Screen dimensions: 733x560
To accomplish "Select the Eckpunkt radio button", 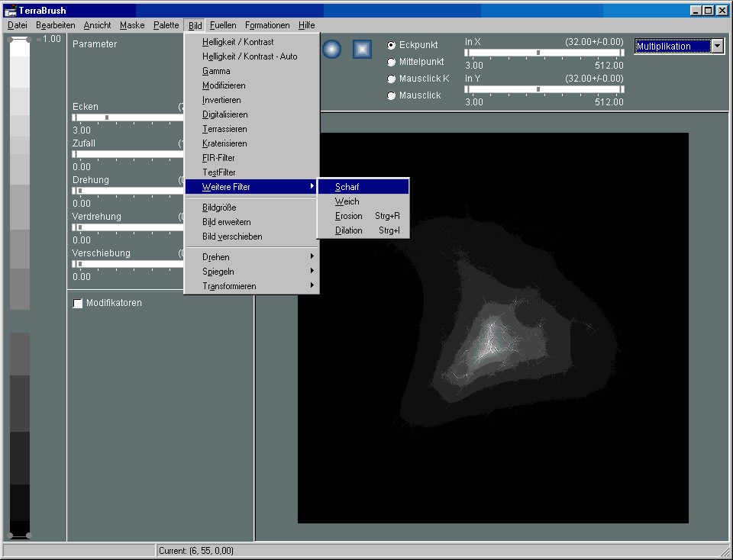I will (x=392, y=46).
